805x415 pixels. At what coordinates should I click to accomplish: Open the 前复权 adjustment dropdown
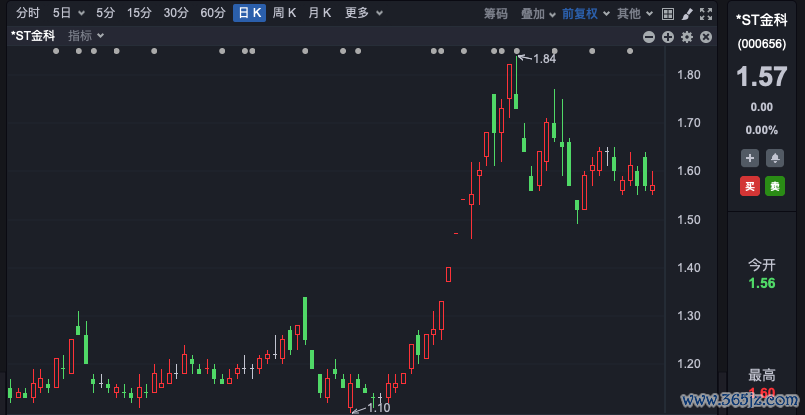pyautogui.click(x=585, y=14)
